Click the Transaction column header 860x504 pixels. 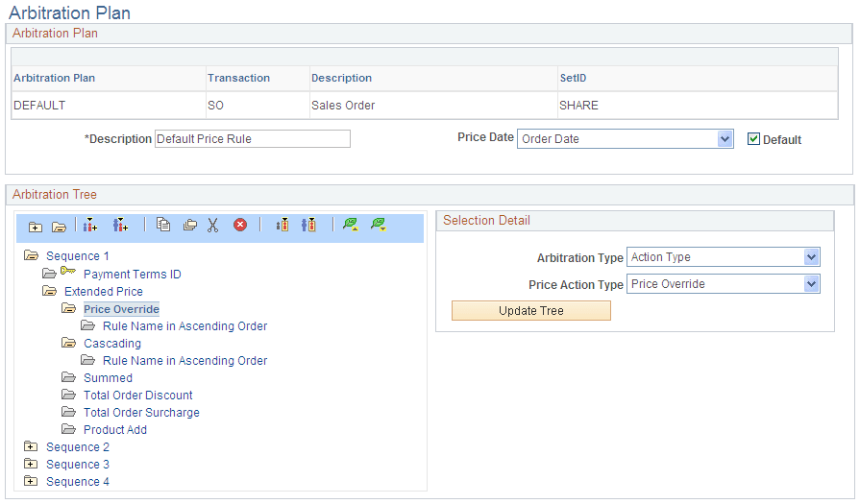(x=238, y=78)
